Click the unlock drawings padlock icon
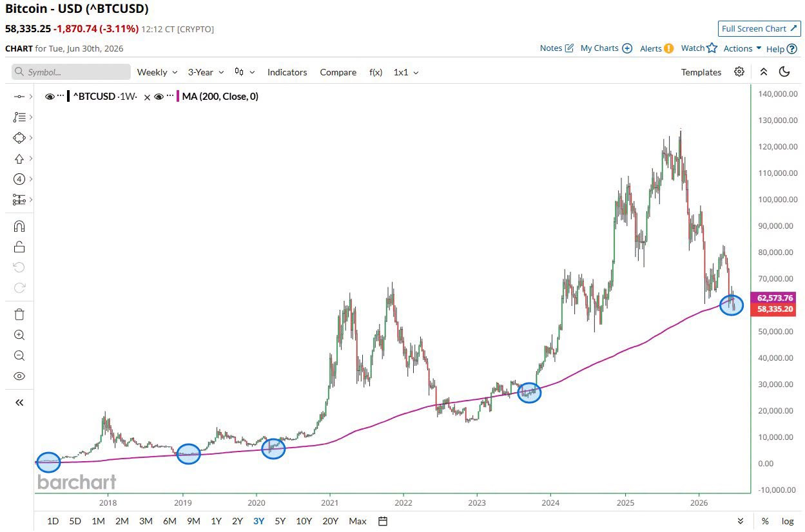805x532 pixels. pyautogui.click(x=19, y=247)
